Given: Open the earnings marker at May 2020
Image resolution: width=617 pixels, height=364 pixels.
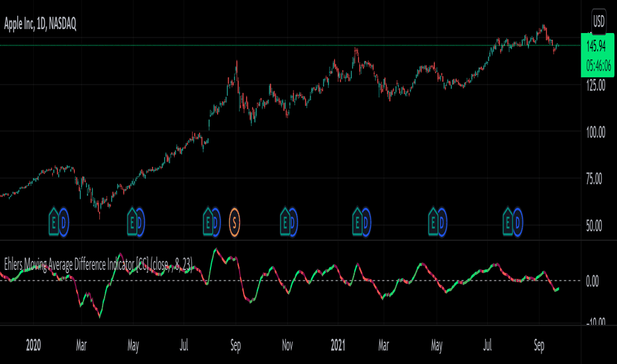Looking at the screenshot, I should (132, 222).
